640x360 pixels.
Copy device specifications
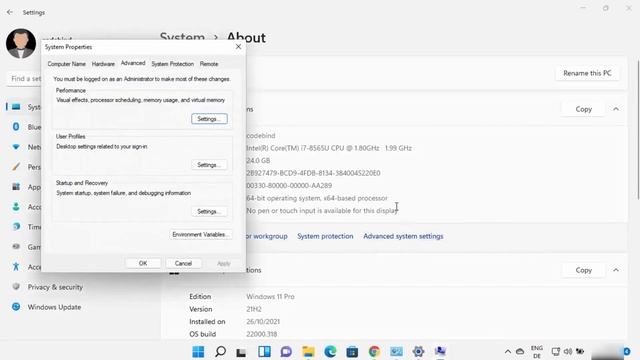point(583,109)
